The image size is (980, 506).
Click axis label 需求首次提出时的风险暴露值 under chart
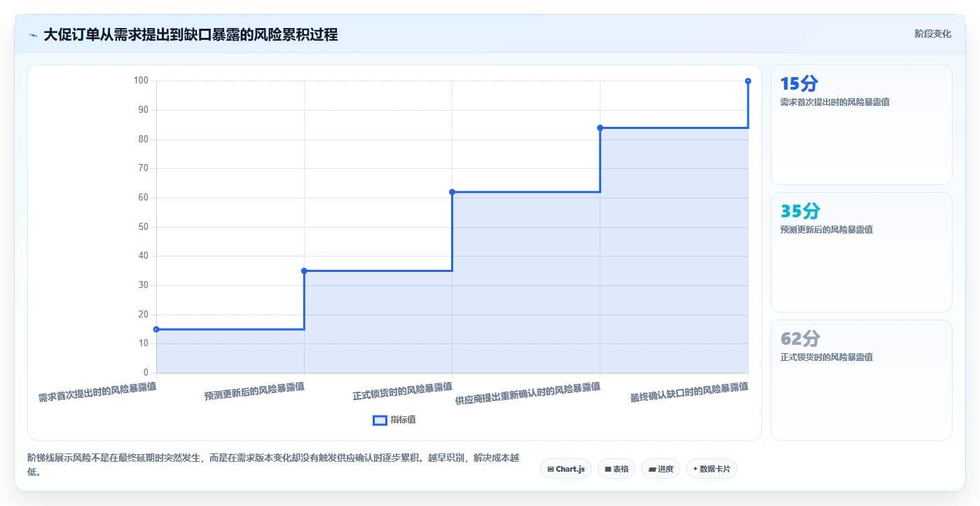point(97,392)
